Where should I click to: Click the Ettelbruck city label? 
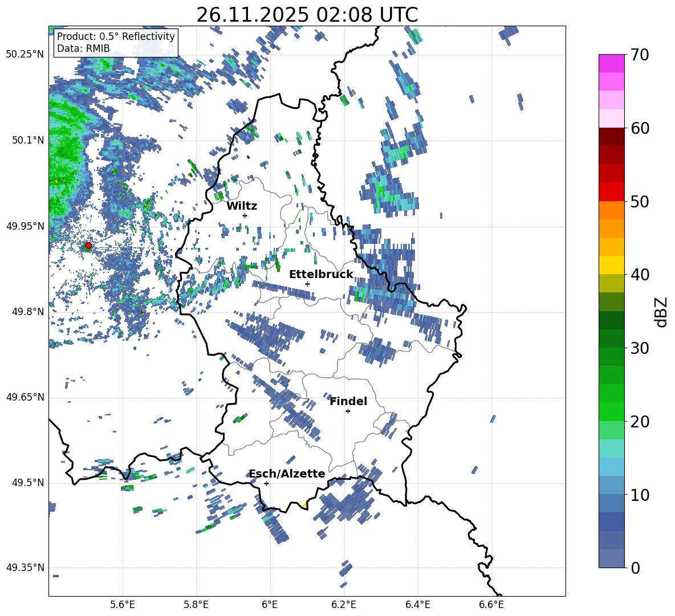(x=321, y=275)
